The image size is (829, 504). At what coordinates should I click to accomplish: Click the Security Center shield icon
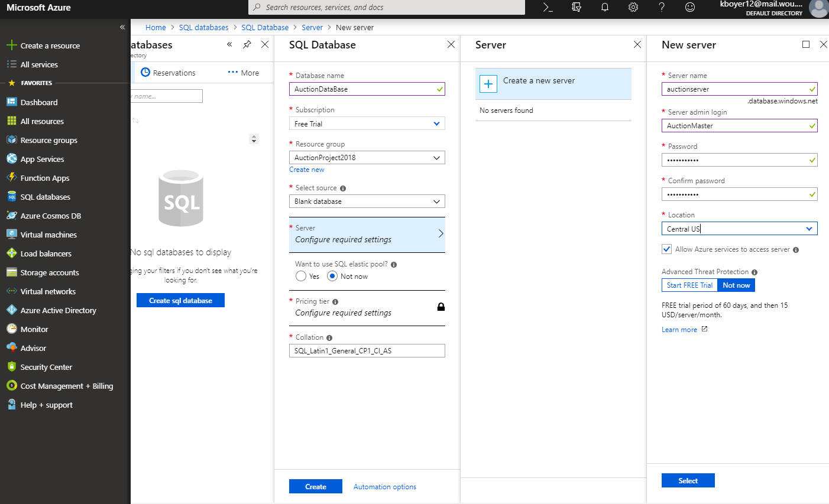(x=11, y=366)
